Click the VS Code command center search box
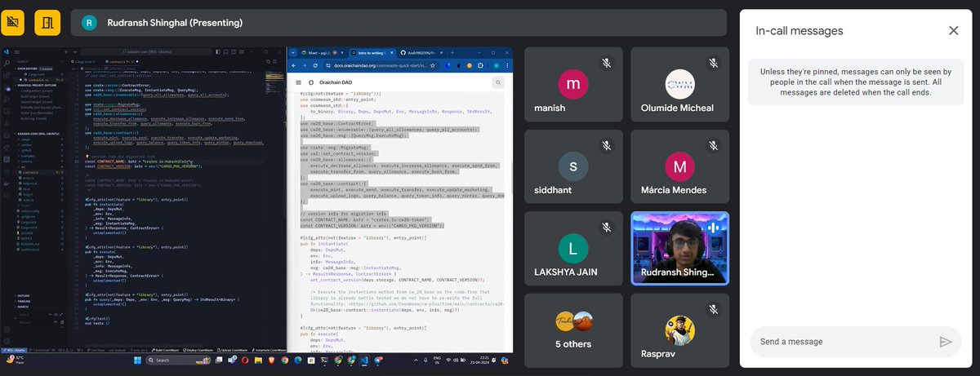Image resolution: width=980 pixels, height=376 pixels. coord(147,51)
